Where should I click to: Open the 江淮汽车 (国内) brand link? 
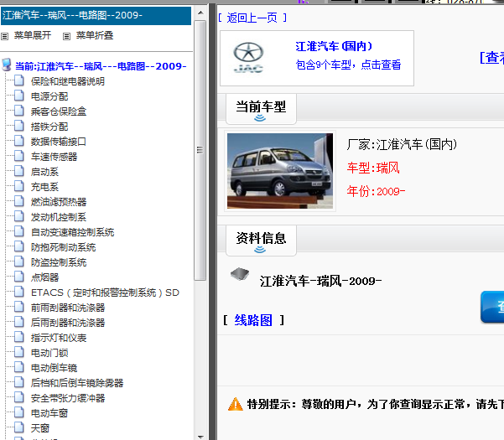coord(334,47)
